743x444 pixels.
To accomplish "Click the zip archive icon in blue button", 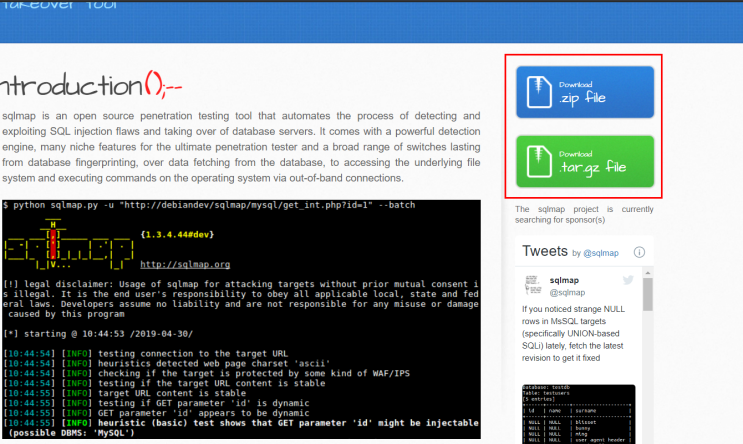I will (x=539, y=92).
